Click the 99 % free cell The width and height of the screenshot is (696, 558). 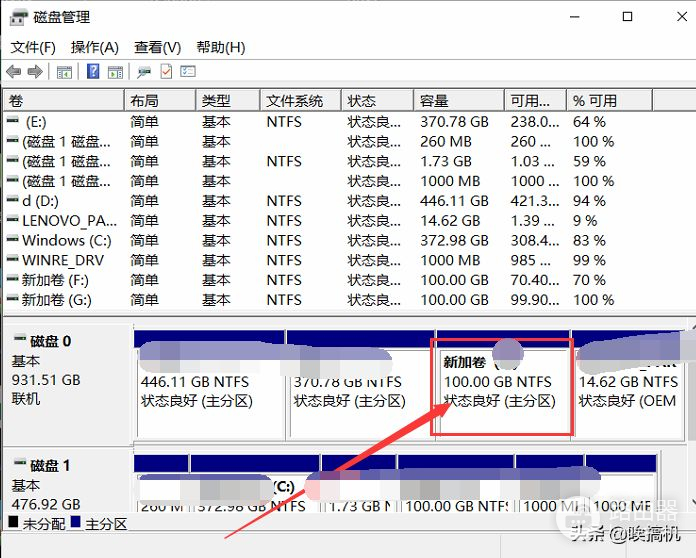click(589, 260)
